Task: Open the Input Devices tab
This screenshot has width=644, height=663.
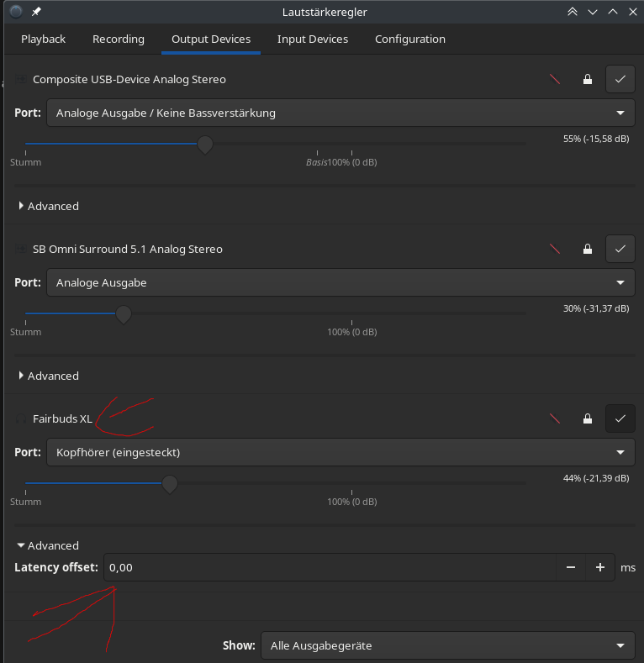Action: [313, 39]
